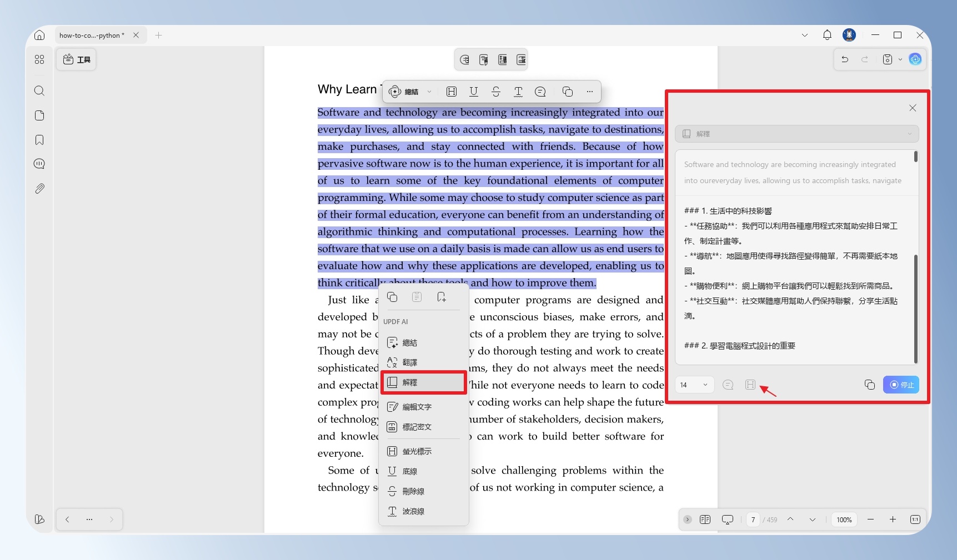Viewport: 957px width, 560px height.
Task: Copy AI explanation result in panel
Action: 870,385
